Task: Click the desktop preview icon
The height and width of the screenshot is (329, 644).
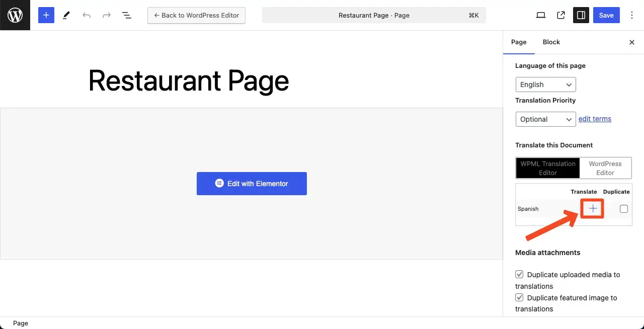Action: point(541,15)
